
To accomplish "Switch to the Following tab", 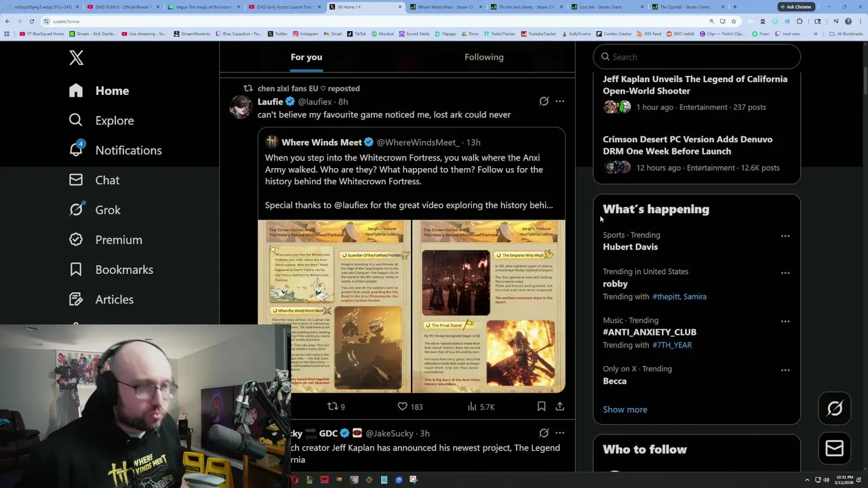I will point(484,57).
